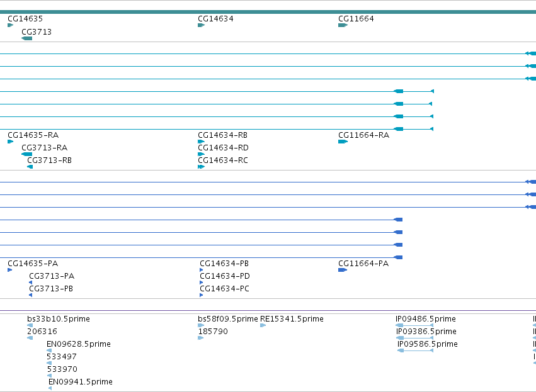Click the CG14634-RC label
Viewport: 536px width, 392px height.
coord(223,160)
